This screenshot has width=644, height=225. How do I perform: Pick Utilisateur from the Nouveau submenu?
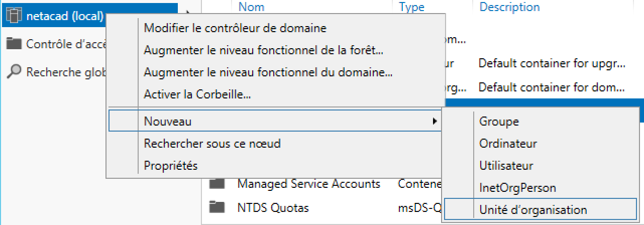[506, 166]
